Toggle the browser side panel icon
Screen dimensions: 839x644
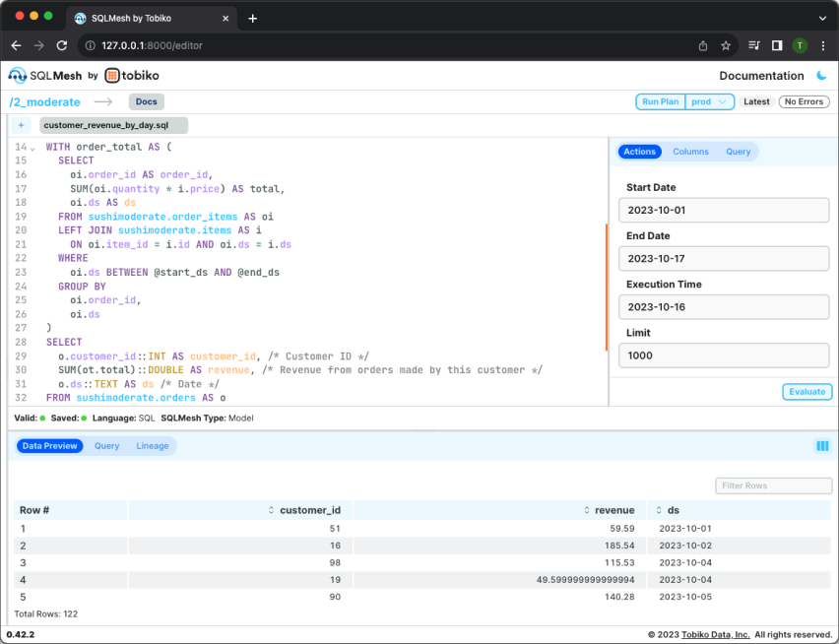[777, 45]
